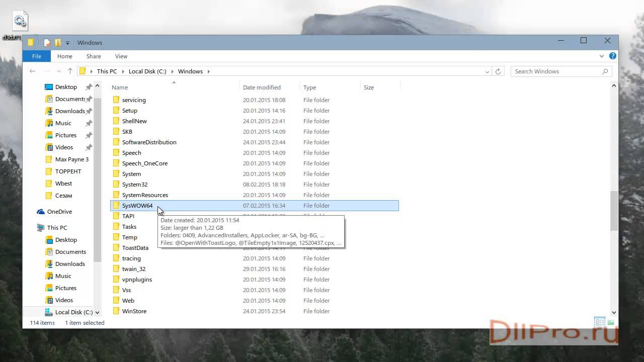Click the search magnifier icon

pyautogui.click(x=605, y=71)
